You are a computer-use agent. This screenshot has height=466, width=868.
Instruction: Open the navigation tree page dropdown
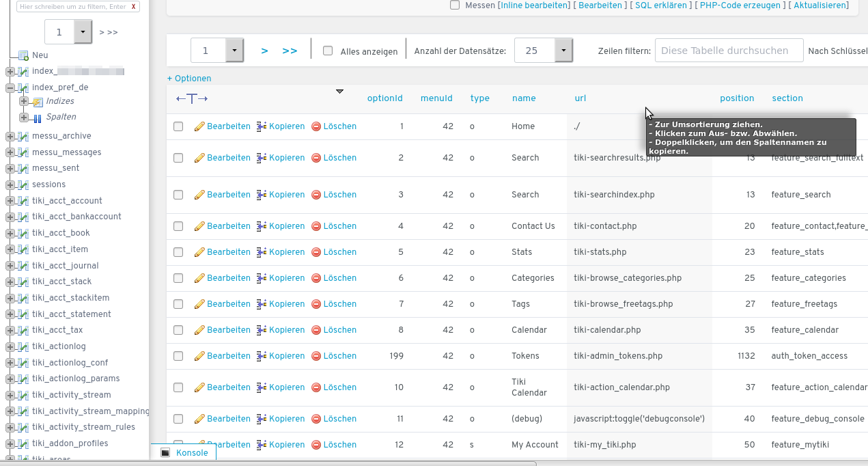click(x=68, y=32)
